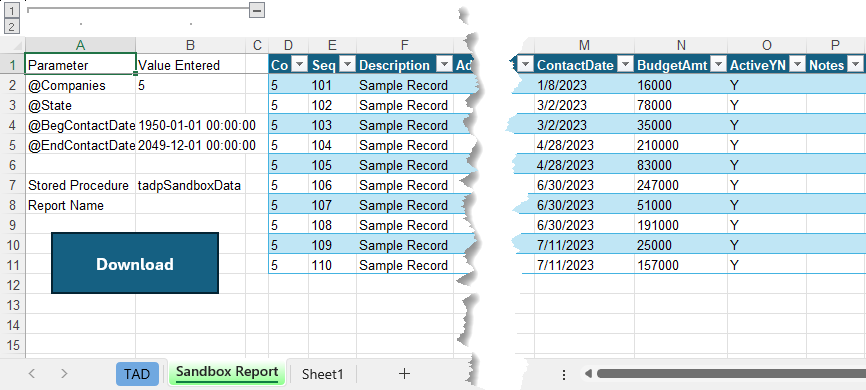Collapse the column group with minus button
866x390 pixels.
(x=257, y=10)
